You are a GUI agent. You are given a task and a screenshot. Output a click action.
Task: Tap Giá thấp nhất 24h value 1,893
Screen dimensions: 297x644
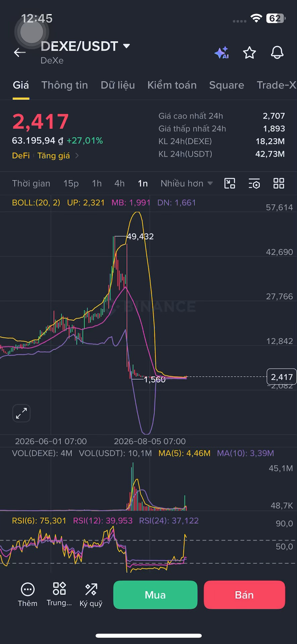pos(274,129)
